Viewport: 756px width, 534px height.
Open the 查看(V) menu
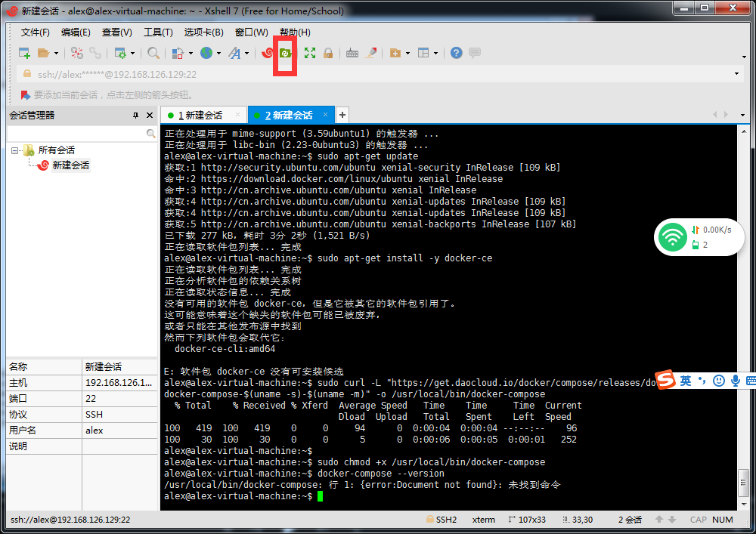(x=116, y=32)
